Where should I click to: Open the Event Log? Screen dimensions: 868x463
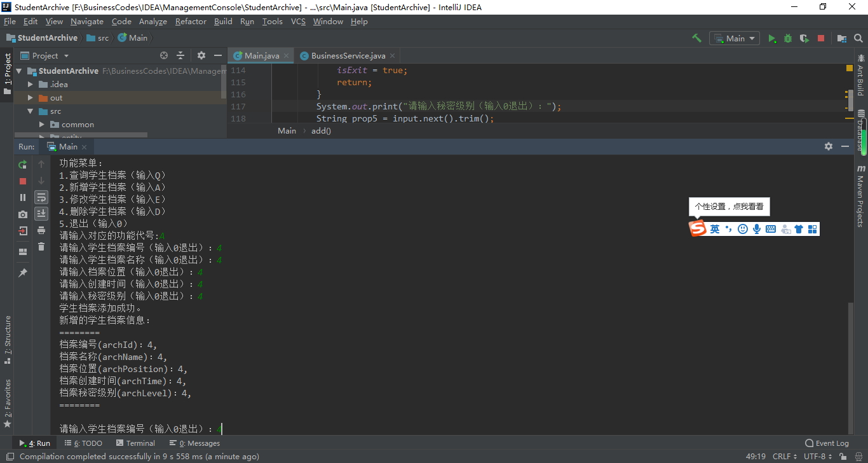pos(826,443)
